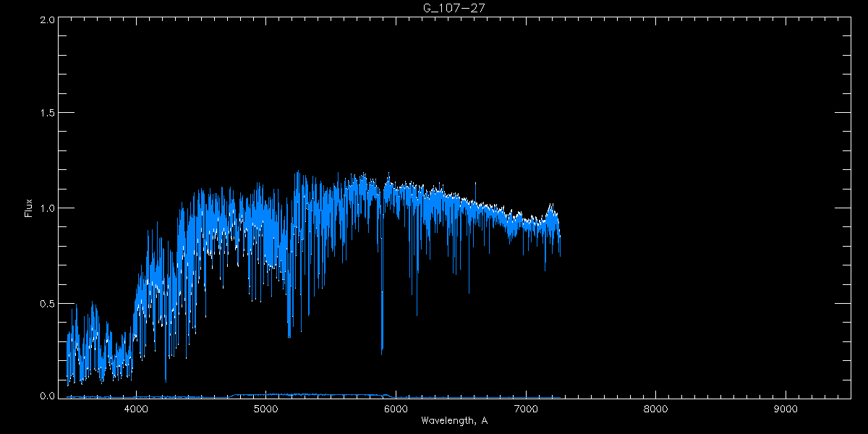The image size is (868, 434).
Task: Click the Flux y-axis label
Action: [x=29, y=208]
